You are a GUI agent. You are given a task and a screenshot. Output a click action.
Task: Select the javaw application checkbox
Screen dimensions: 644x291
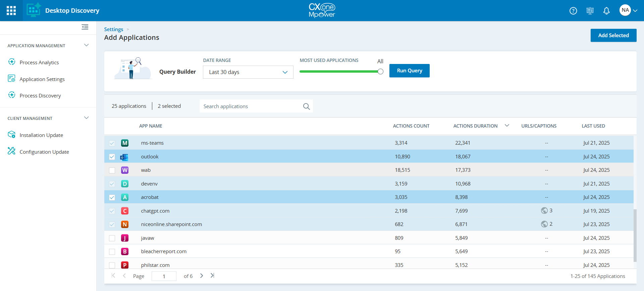[112, 238]
